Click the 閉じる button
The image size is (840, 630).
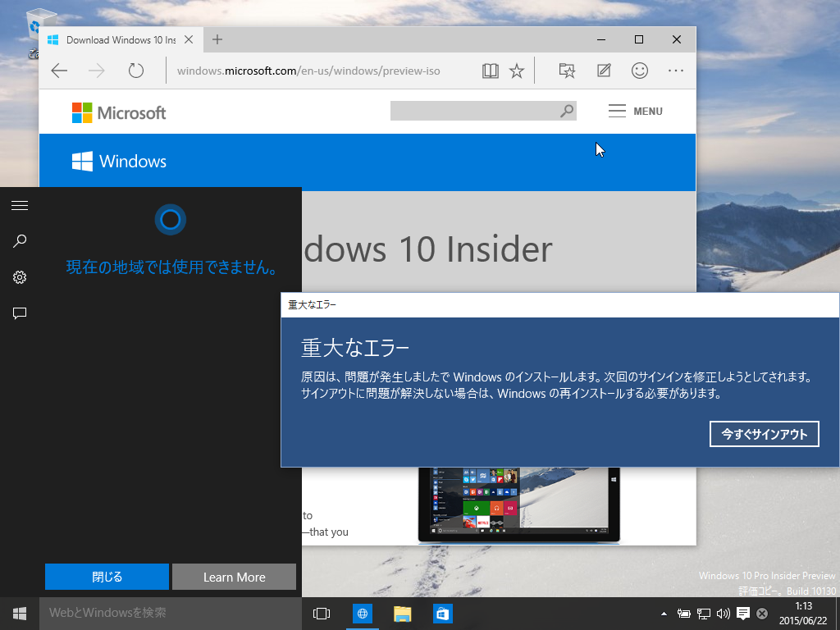tap(107, 577)
